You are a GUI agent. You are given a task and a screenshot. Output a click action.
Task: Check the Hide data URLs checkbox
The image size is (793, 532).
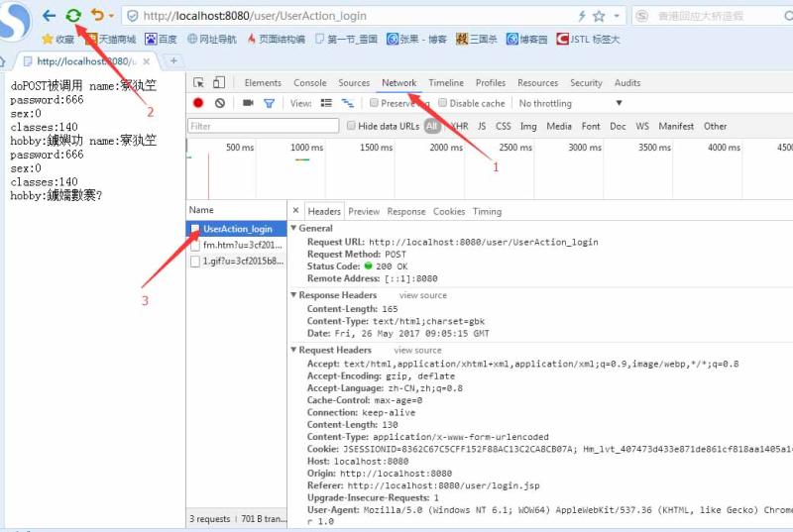[351, 126]
